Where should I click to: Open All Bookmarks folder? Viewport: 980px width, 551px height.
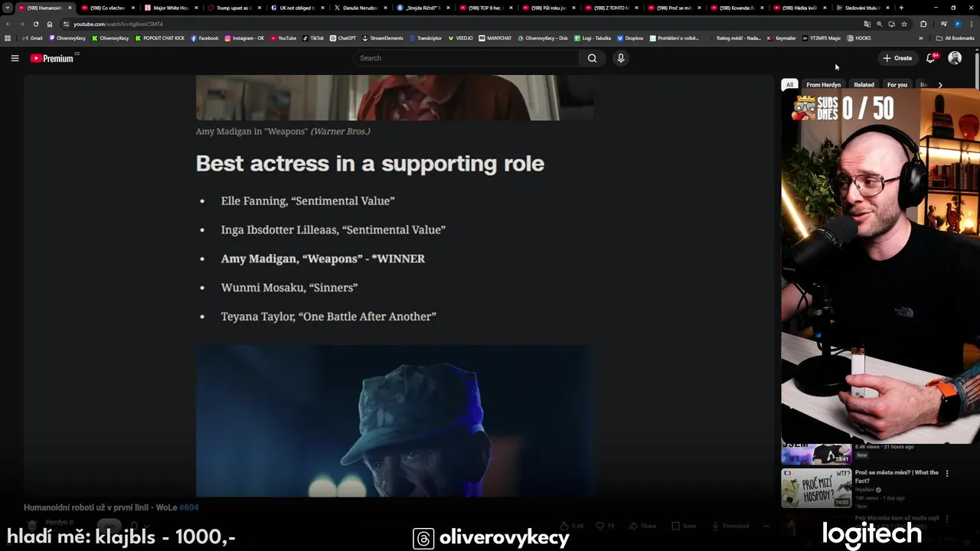[x=955, y=37]
